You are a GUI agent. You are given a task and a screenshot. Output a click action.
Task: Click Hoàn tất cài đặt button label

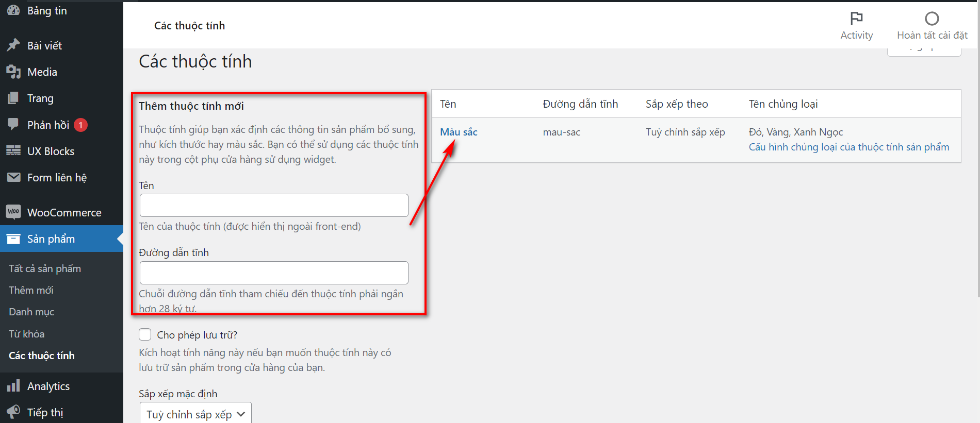coord(932,35)
